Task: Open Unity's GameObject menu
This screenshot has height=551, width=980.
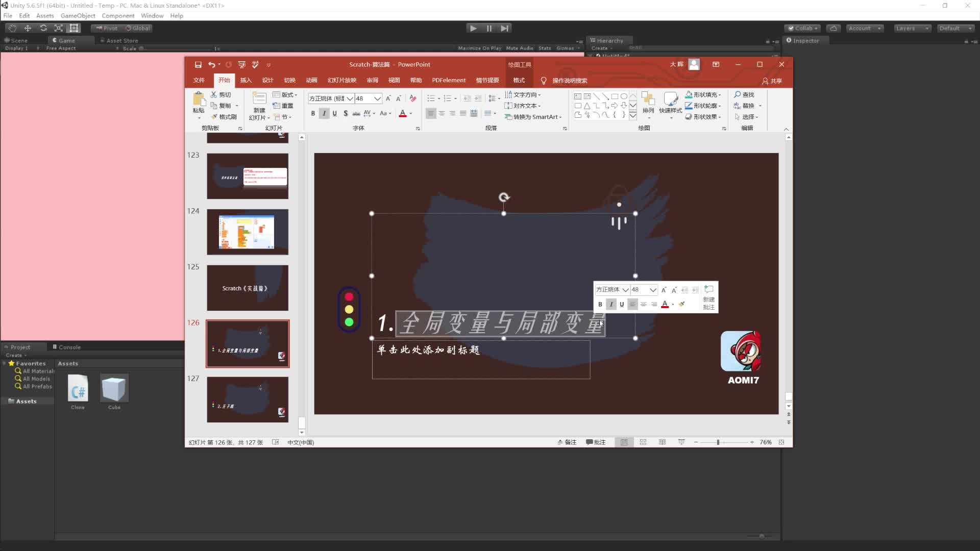Action: tap(78, 16)
